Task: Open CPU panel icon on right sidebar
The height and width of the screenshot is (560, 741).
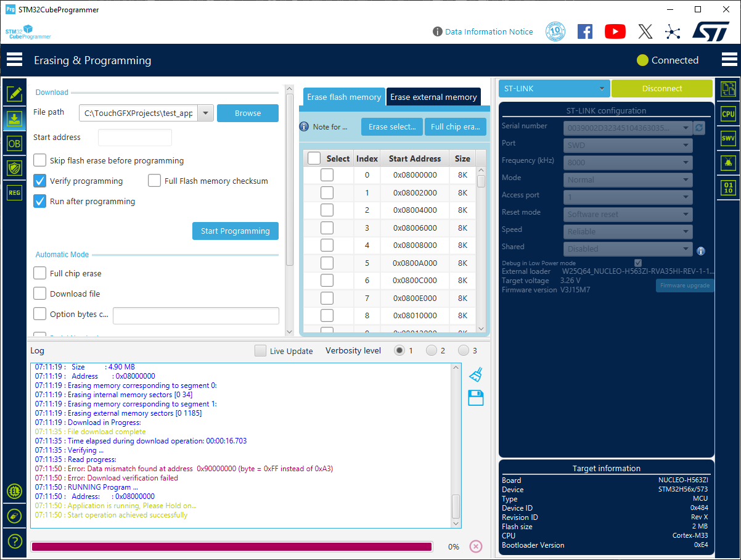Action: [x=729, y=114]
